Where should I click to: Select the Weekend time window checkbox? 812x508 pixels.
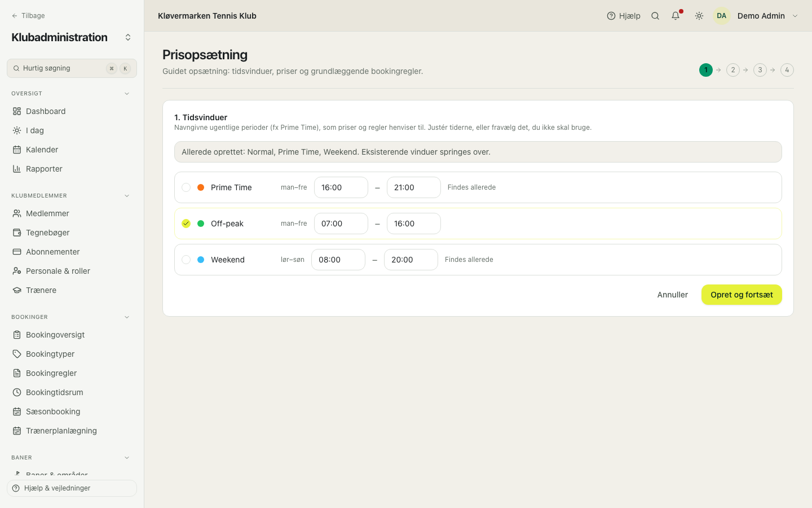pos(186,260)
